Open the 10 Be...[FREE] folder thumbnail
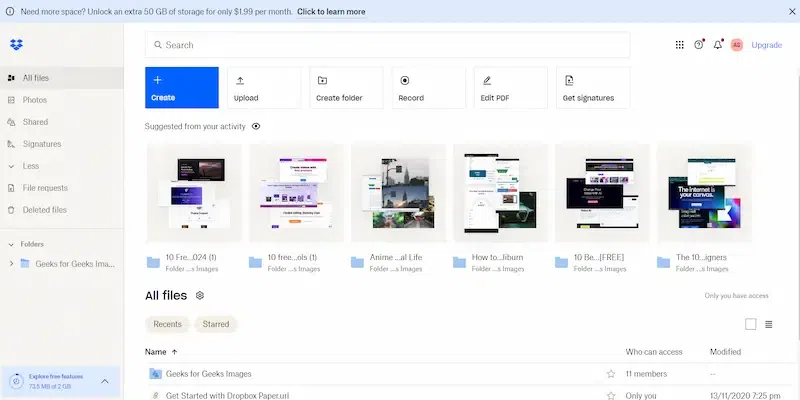This screenshot has width=800, height=400. click(x=602, y=193)
